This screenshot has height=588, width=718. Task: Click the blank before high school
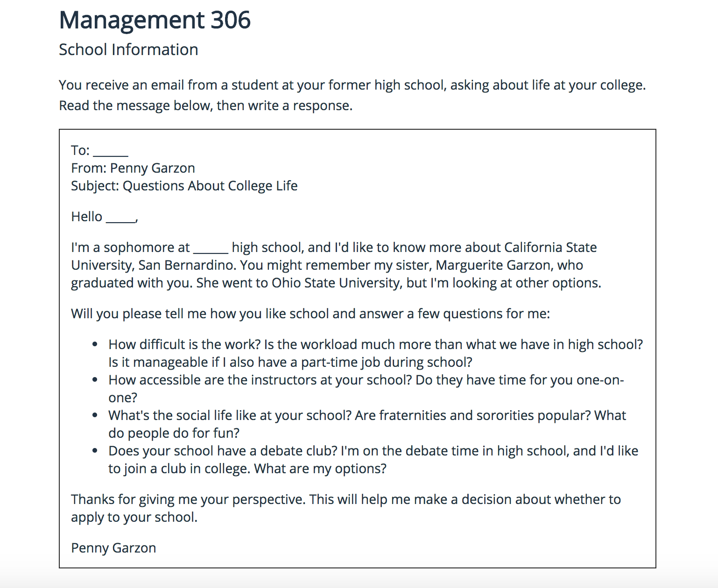(211, 248)
